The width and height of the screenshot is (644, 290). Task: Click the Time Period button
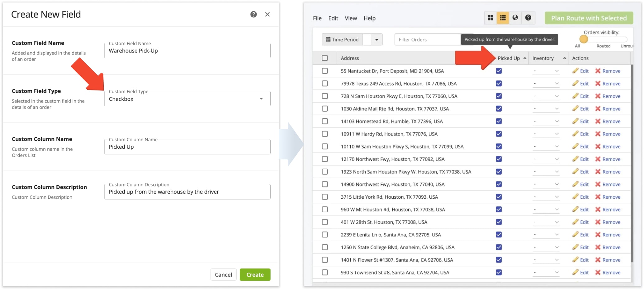click(x=342, y=40)
